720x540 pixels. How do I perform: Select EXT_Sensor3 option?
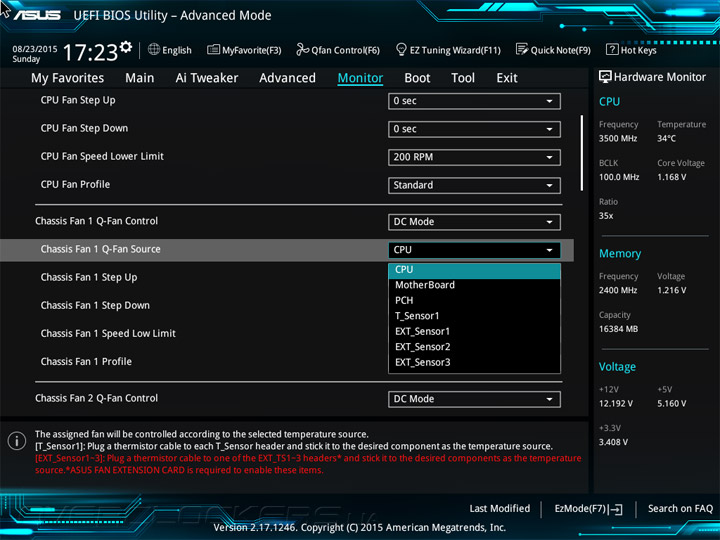tap(474, 362)
